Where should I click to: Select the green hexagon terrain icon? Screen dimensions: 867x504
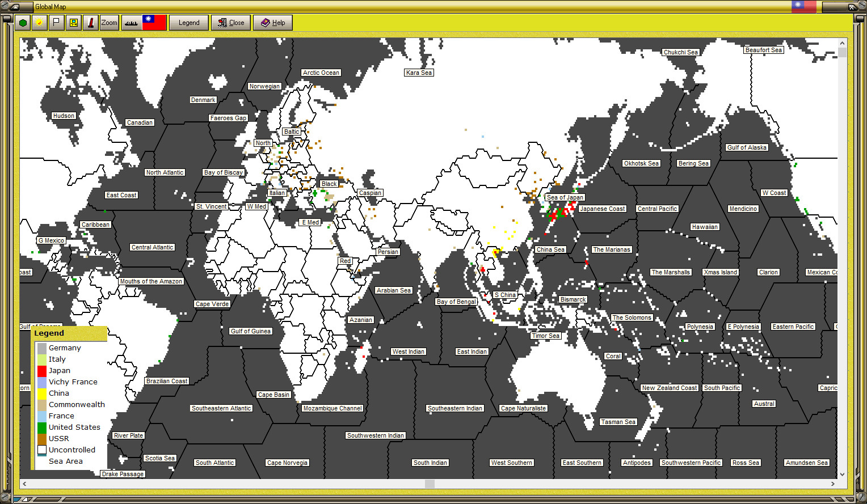tap(23, 23)
